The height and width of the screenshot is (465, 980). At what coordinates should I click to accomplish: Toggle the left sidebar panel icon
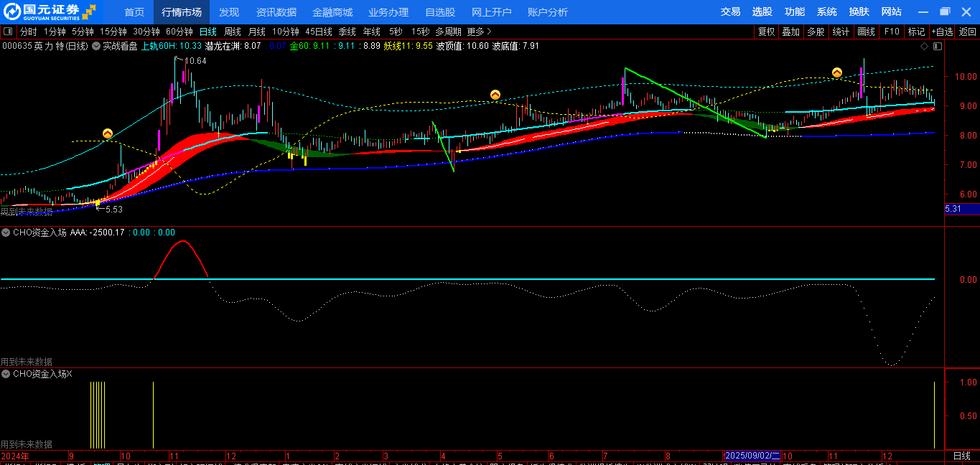(8, 32)
